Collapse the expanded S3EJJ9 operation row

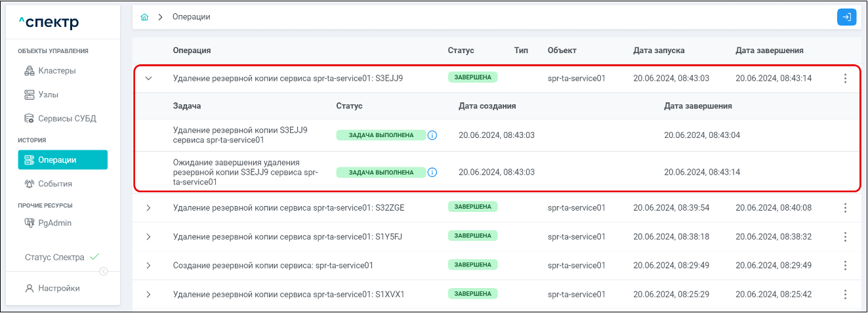click(148, 79)
